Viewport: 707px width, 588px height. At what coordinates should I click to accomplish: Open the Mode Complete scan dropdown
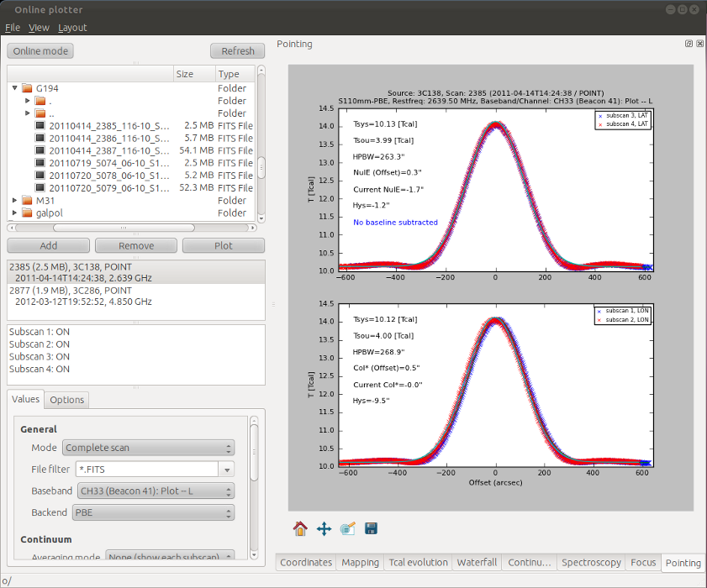(148, 448)
